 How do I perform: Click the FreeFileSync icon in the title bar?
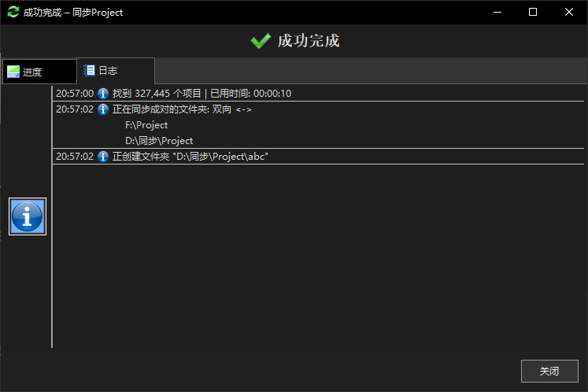point(13,12)
